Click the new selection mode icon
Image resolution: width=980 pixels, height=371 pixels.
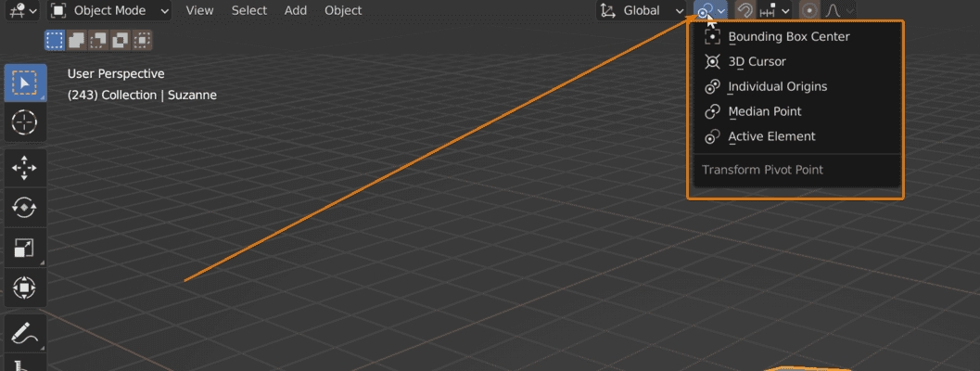click(55, 40)
